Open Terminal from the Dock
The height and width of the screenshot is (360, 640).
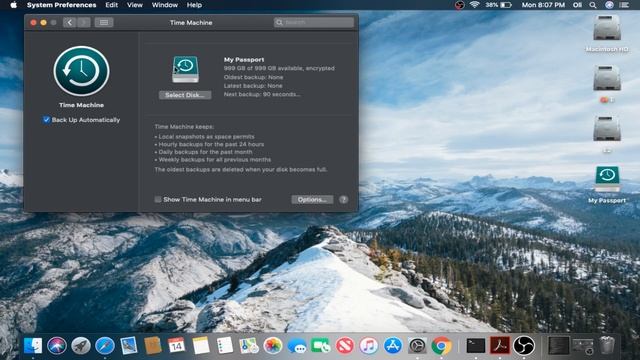[476, 346]
